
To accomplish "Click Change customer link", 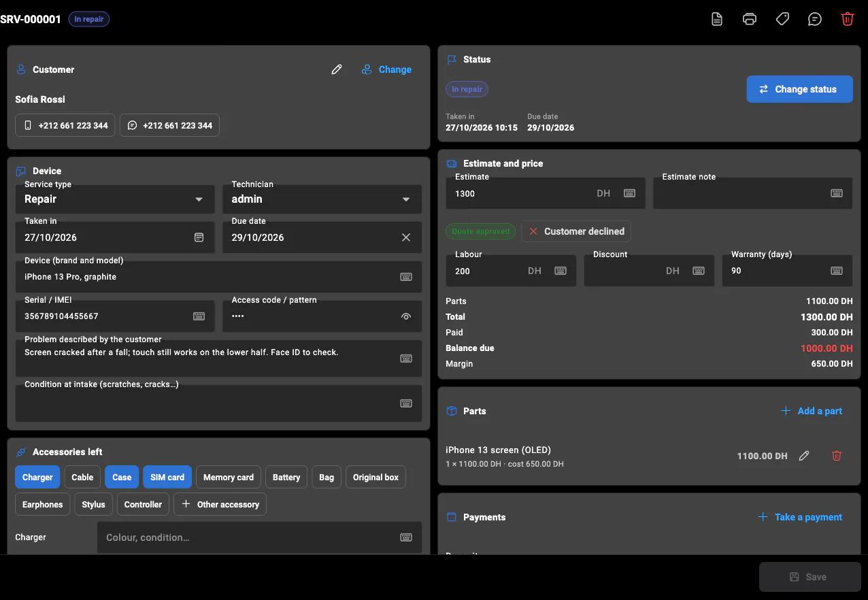I will click(x=386, y=69).
